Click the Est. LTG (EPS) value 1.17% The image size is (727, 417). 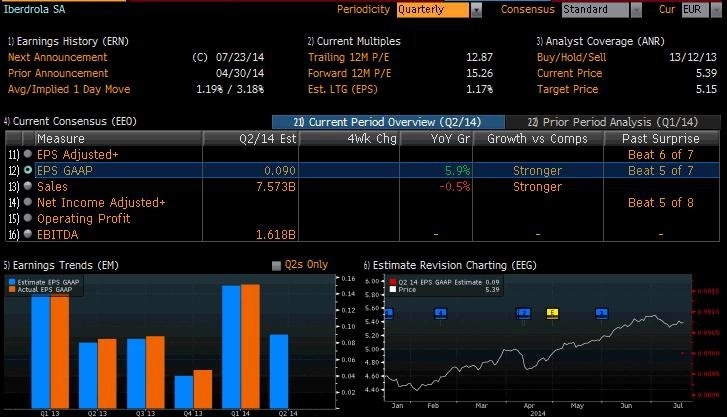[479, 89]
